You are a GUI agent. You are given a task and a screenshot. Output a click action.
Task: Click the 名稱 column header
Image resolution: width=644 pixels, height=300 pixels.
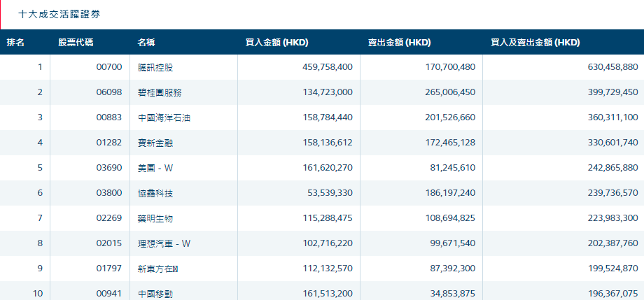pyautogui.click(x=146, y=42)
